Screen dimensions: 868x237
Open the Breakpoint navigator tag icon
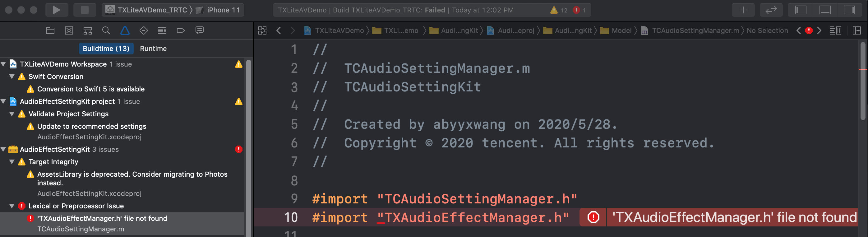(x=181, y=30)
